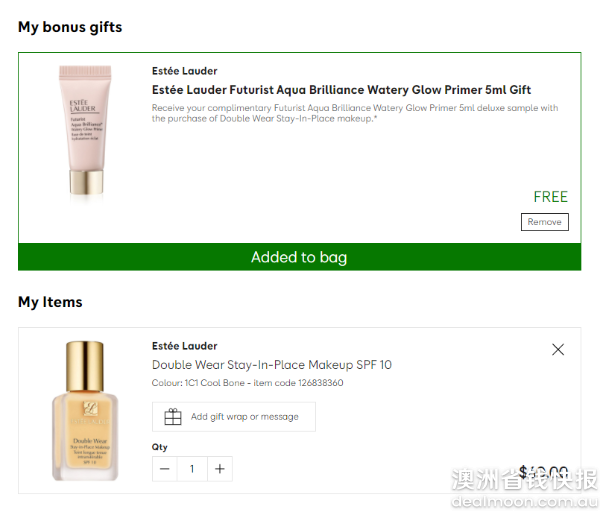600x518 pixels.
Task: Click Estée Lauder brand name under My Items
Action: tap(184, 346)
